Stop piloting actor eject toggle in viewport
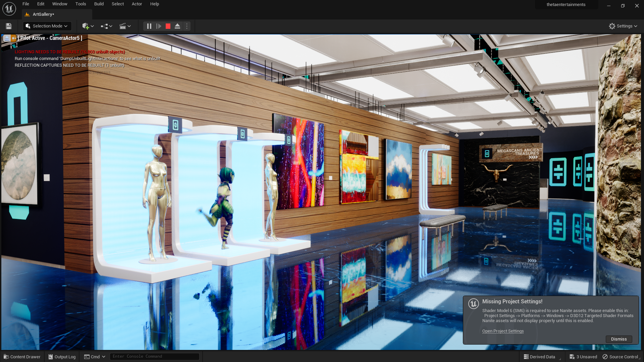Screen dimensions: 644x362 (x=7, y=38)
